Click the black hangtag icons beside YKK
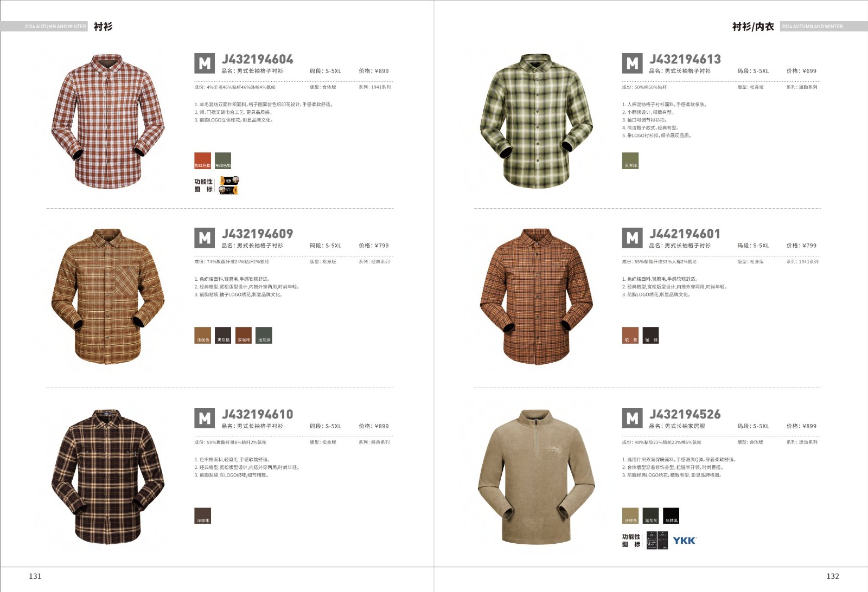868x592 pixels. click(x=656, y=540)
